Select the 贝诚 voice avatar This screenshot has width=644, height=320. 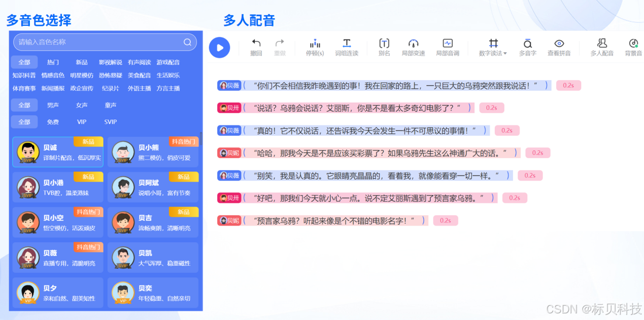click(28, 152)
